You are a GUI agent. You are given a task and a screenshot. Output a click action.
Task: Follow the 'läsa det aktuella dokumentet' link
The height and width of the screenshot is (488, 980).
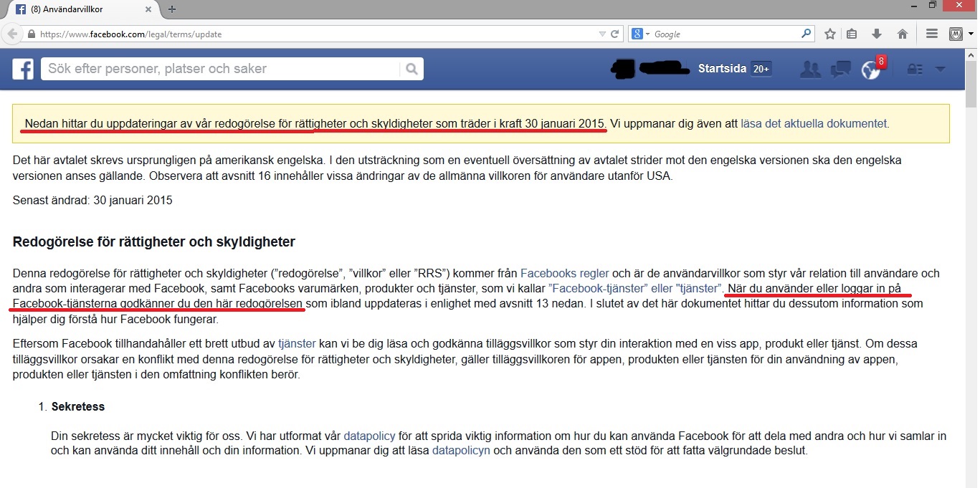pyautogui.click(x=814, y=123)
